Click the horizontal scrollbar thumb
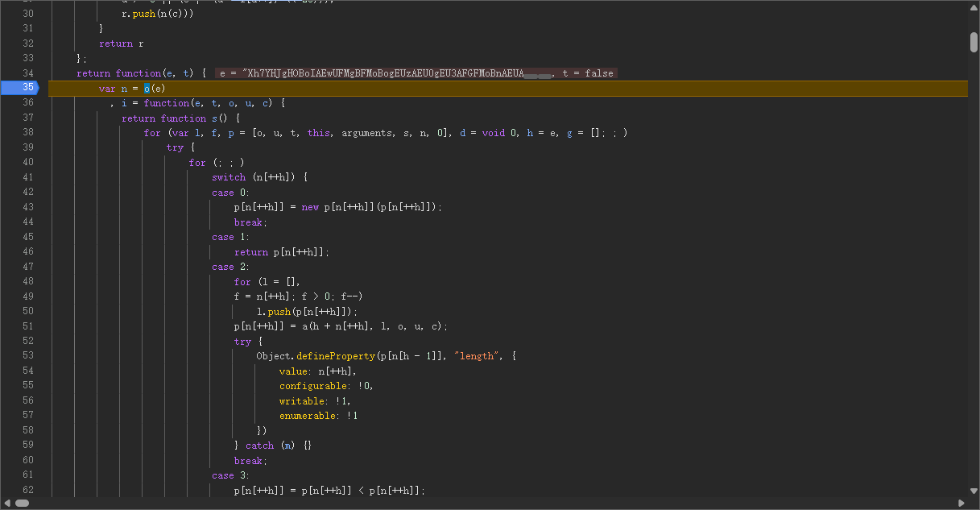This screenshot has width=980, height=510. pyautogui.click(x=22, y=503)
